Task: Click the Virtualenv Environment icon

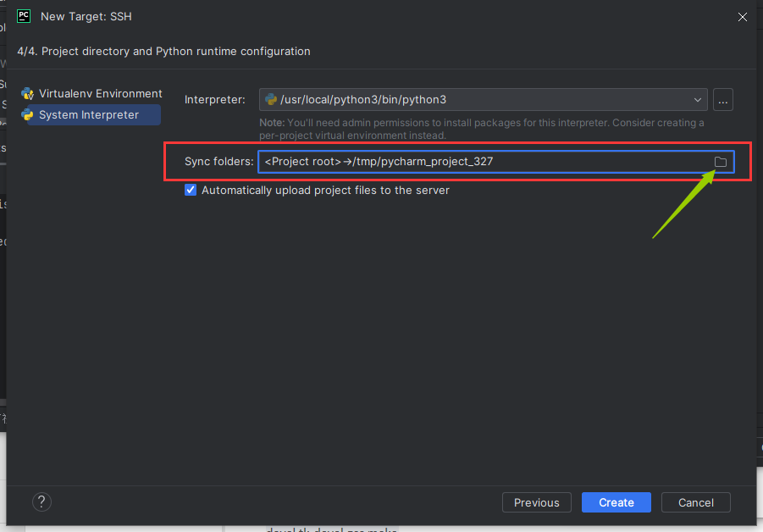Action: (x=28, y=94)
